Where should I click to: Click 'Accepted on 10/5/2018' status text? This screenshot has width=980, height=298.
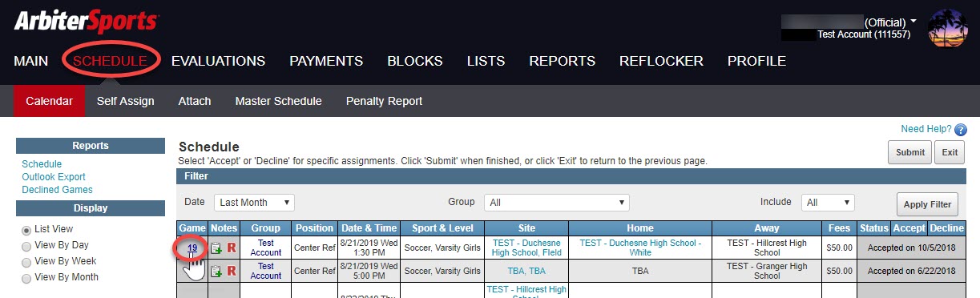[912, 248]
